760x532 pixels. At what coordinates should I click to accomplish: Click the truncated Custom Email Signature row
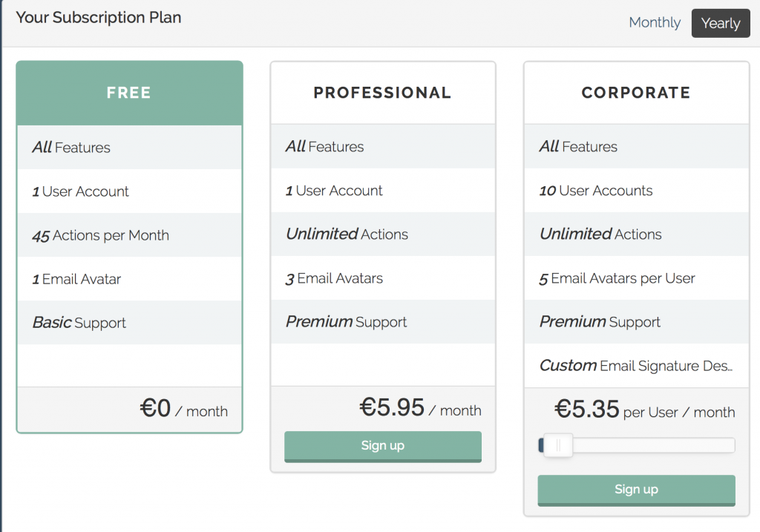[636, 365]
